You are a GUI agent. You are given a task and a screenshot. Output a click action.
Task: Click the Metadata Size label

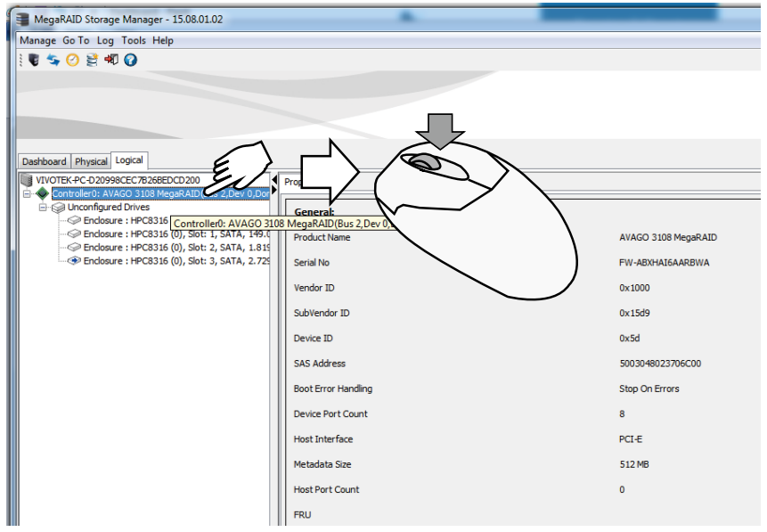(x=322, y=464)
